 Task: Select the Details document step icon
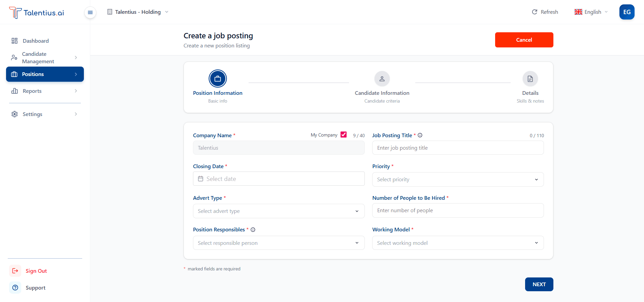(530, 79)
